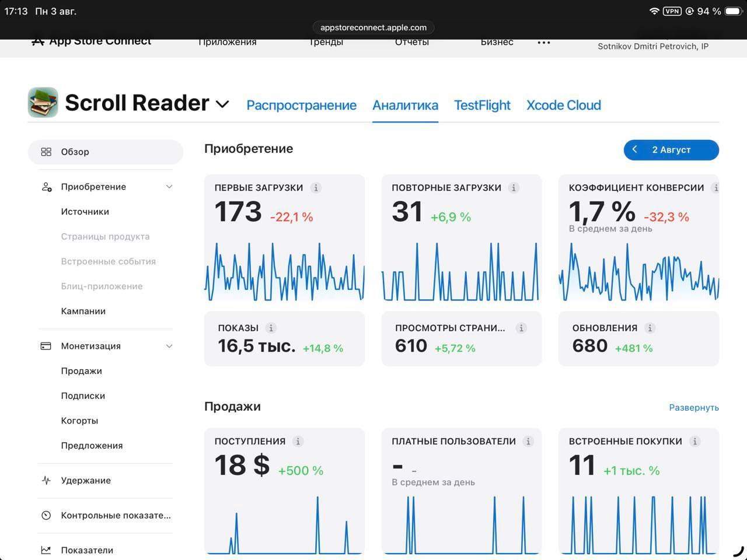This screenshot has height=560, width=747.
Task: Open Источники in the sidebar
Action: coord(85,212)
